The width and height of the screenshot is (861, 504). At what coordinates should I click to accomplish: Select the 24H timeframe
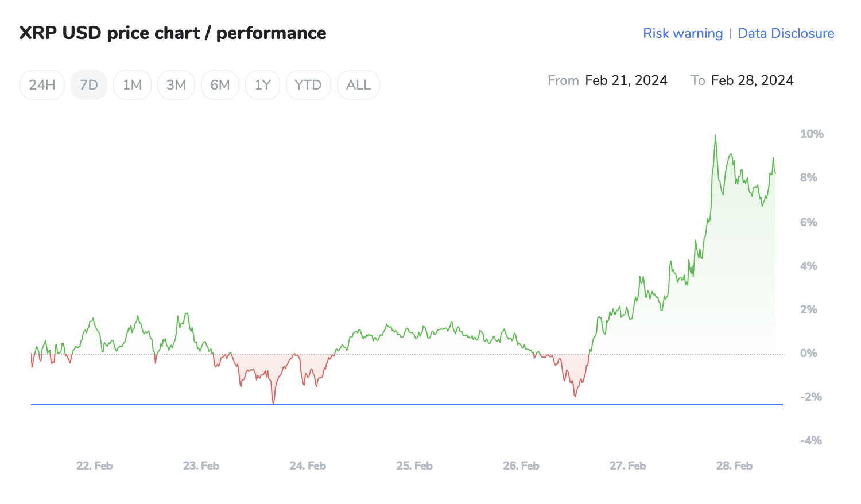coord(42,84)
